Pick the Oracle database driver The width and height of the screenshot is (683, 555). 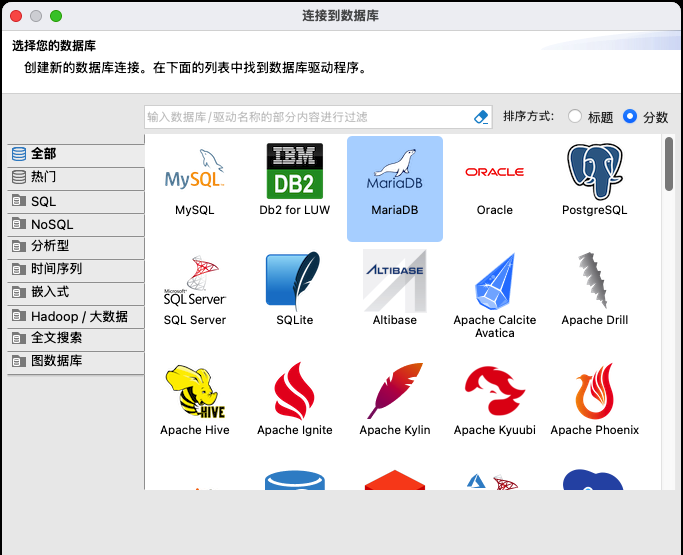(x=494, y=172)
